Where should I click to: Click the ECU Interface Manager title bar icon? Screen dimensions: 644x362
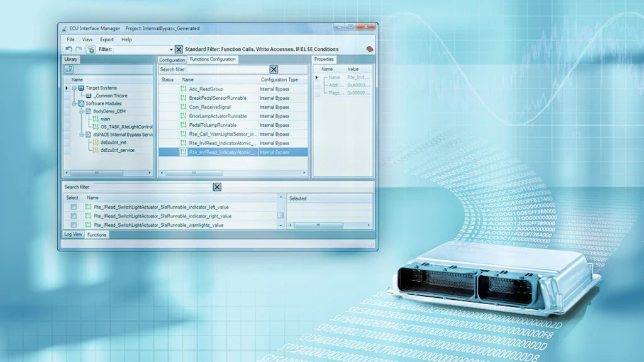(64, 29)
